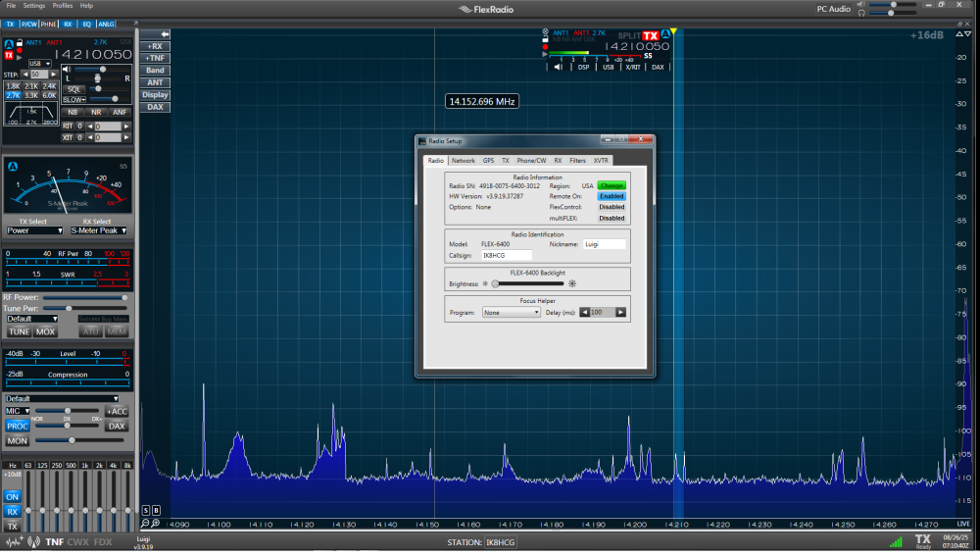Image resolution: width=980 pixels, height=556 pixels.
Task: Click the Nickname field containing Luigi
Action: click(604, 244)
